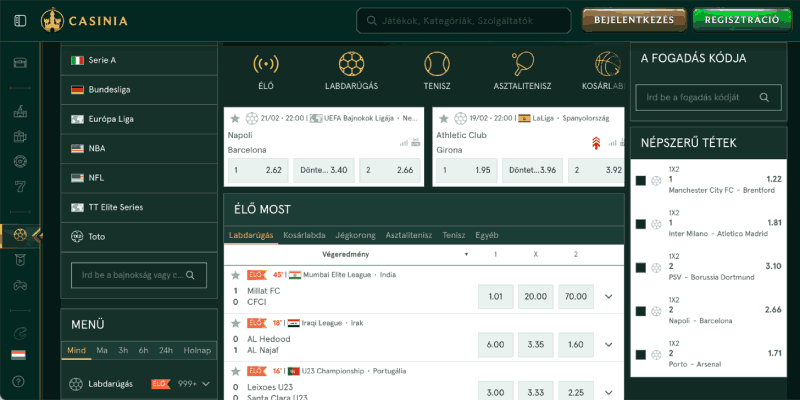Screen dimensions: 800x400
Task: Open the slot seven icon in left rail
Action: pyautogui.click(x=20, y=187)
